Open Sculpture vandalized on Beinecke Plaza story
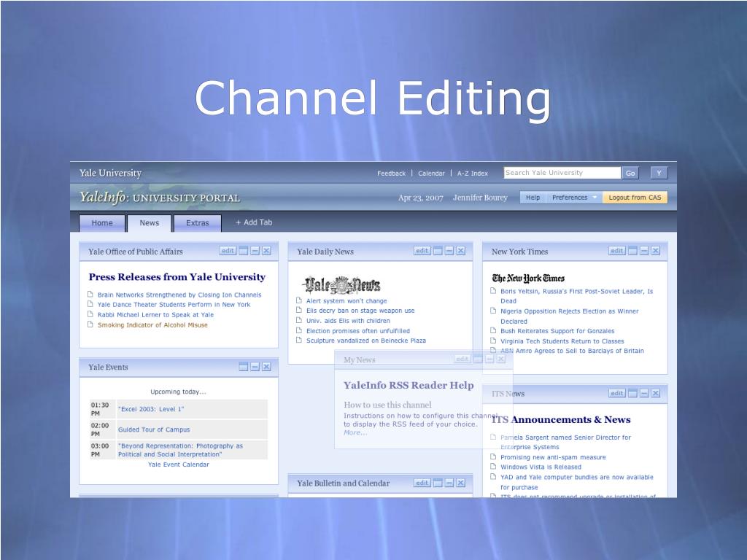747x560 pixels. [366, 341]
